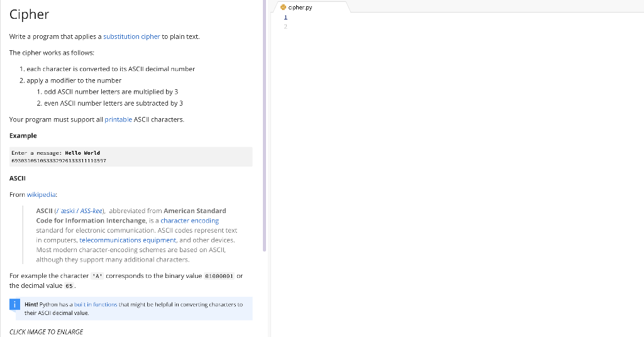Screen dimensions: 644x337
Task: Click line number 2 in the editor gutter
Action: point(286,26)
